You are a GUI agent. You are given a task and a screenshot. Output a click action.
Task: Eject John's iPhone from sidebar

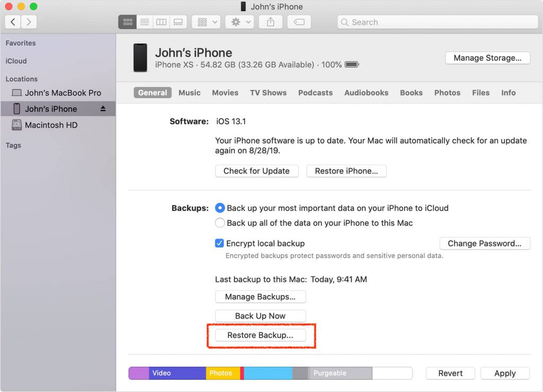[x=103, y=109]
